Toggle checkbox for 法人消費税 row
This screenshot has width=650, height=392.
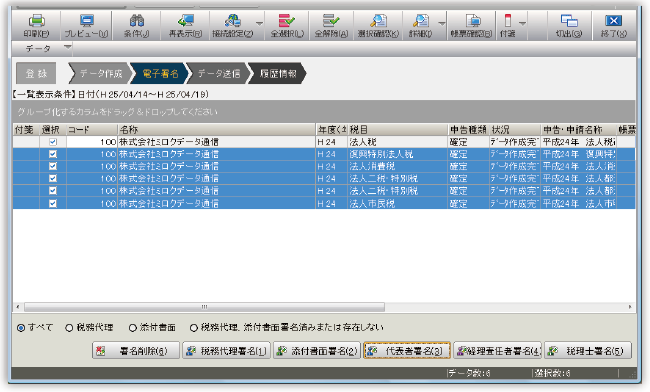click(x=53, y=166)
